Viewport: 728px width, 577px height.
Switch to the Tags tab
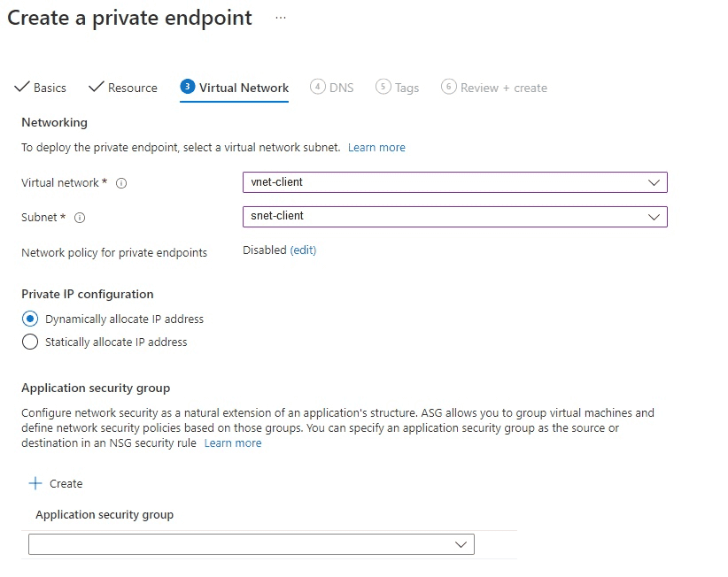pyautogui.click(x=398, y=88)
